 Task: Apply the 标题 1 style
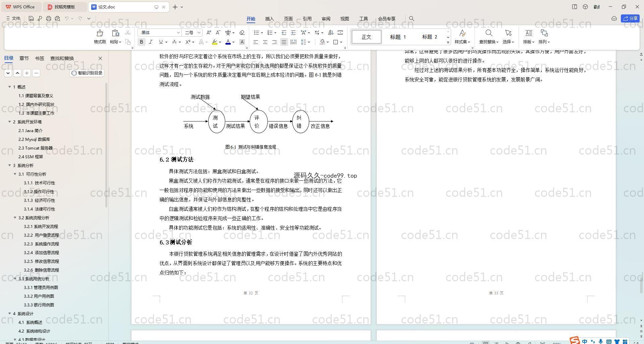click(398, 37)
